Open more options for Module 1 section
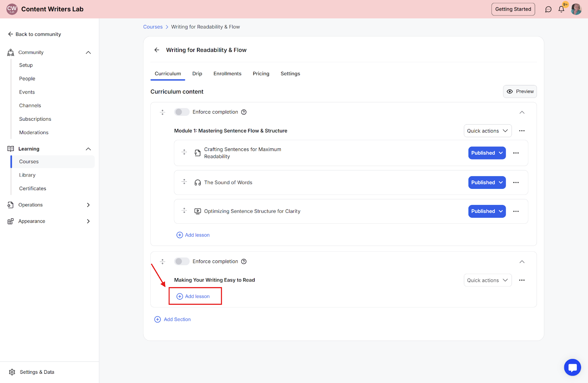Image resolution: width=588 pixels, height=383 pixels. pyautogui.click(x=522, y=131)
